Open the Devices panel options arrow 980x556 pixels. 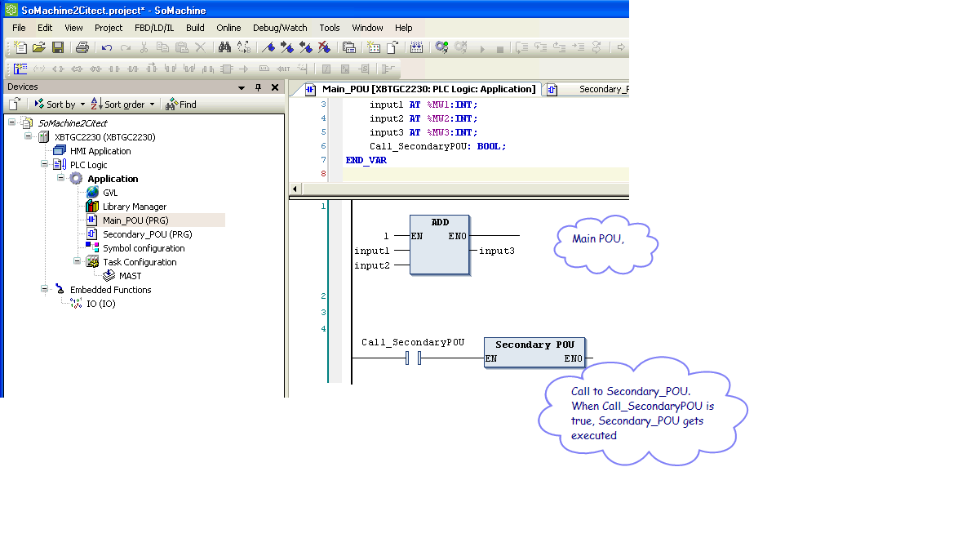[x=242, y=87]
